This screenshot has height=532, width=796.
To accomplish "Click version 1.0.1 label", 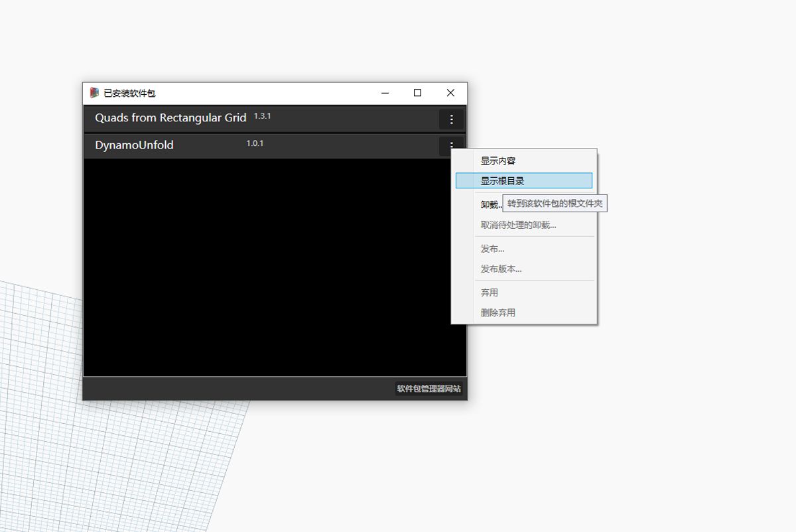I will coord(255,143).
